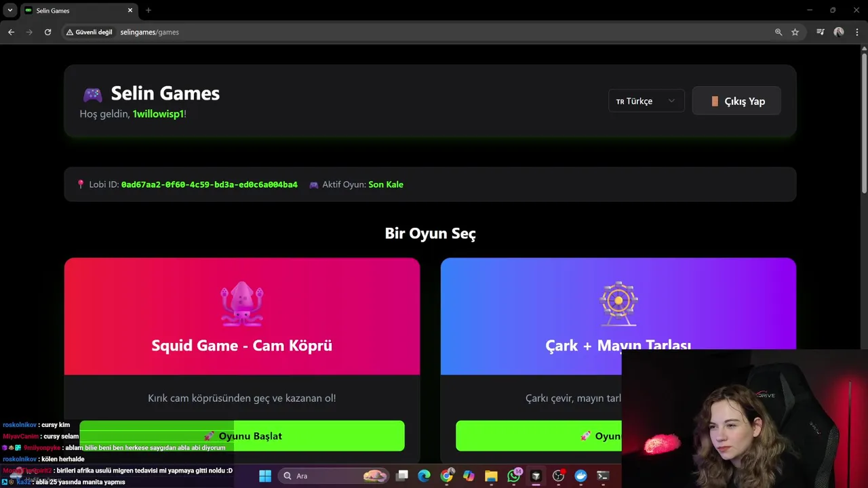This screenshot has height=488, width=868.
Task: Open the zoom magnifier icon in address bar
Action: 778,32
